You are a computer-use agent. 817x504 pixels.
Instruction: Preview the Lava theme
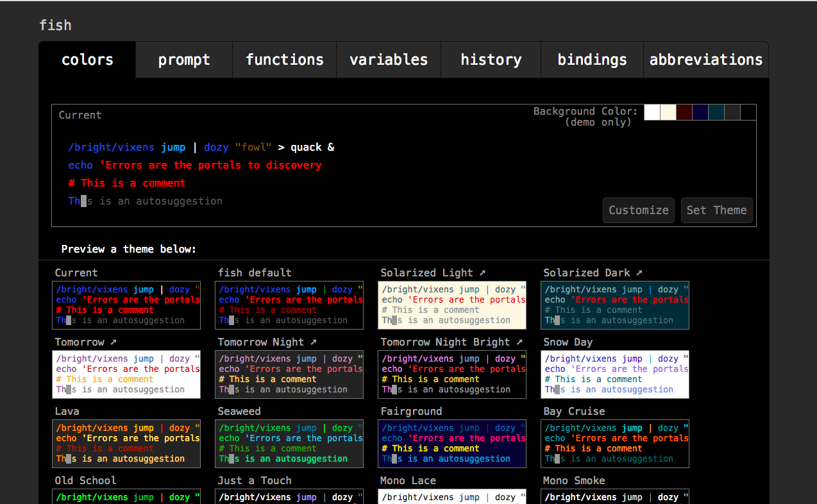[126, 444]
